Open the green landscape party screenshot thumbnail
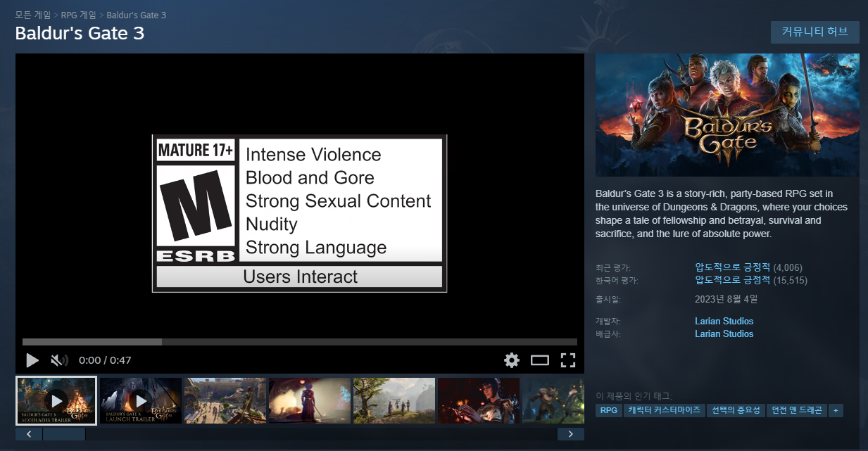 394,401
